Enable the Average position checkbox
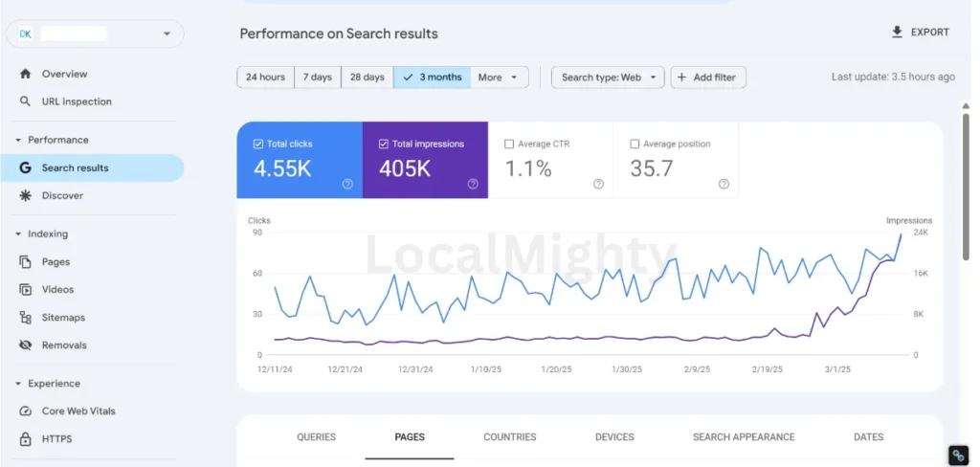This screenshot has height=467, width=980. point(635,145)
